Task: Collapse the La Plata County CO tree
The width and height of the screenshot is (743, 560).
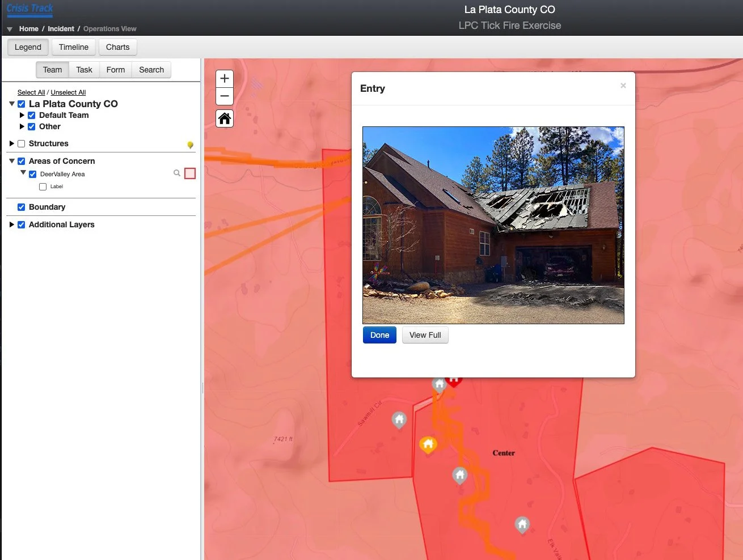Action: coord(11,104)
